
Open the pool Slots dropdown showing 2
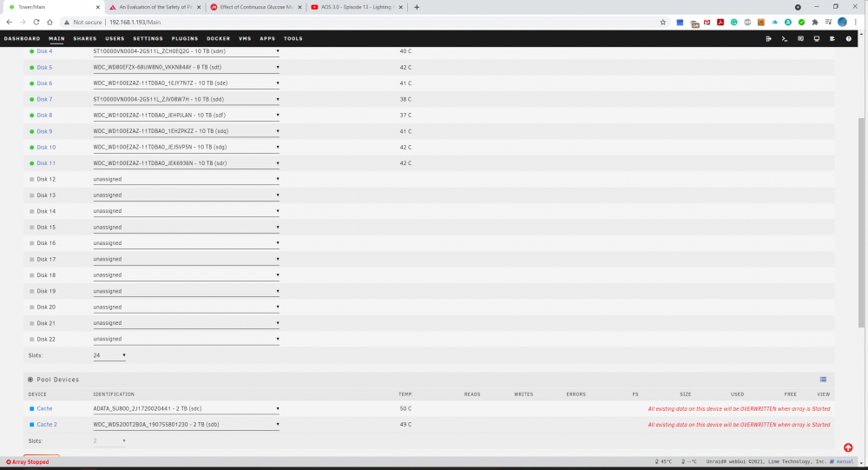[109, 440]
